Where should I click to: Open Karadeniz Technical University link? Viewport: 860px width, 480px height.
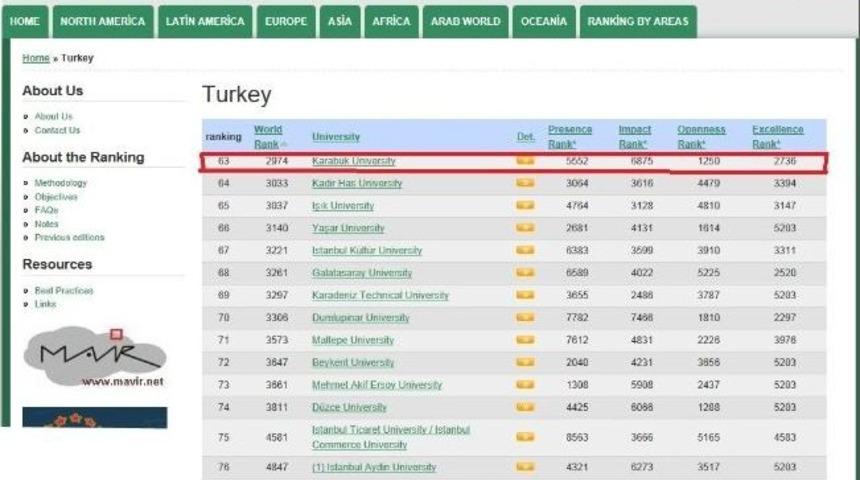click(x=380, y=295)
